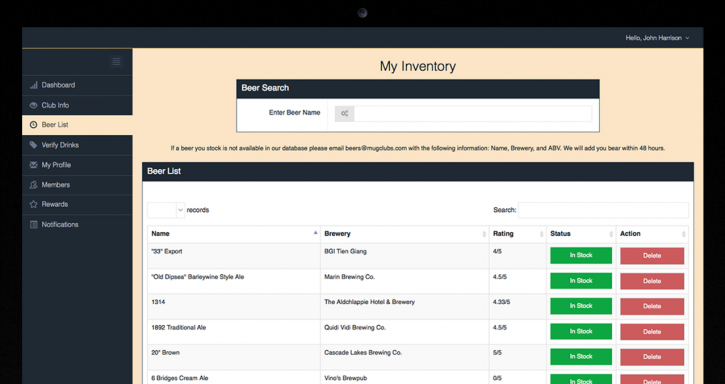Click the Enter Beer Name input field
The image size is (725, 384).
click(473, 113)
